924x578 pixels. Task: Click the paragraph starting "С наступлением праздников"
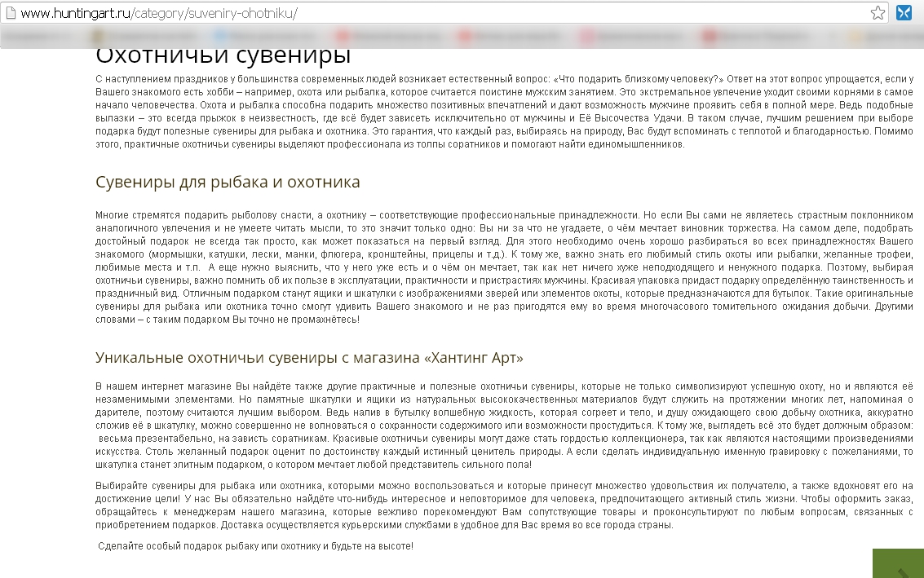point(504,112)
